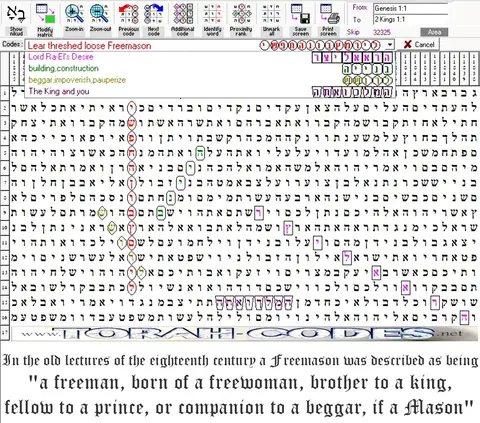Jump to the Next code
Image resolution: width=480 pixels, height=423 pixels.
[x=154, y=19]
